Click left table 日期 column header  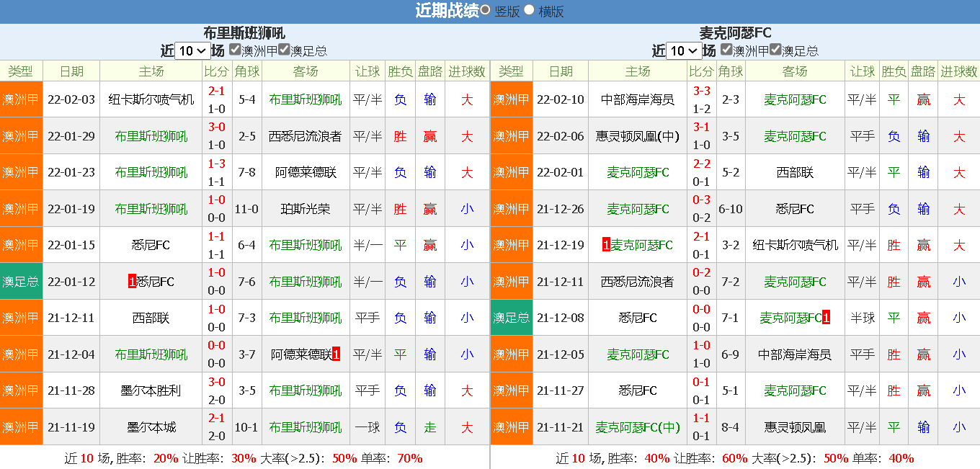point(71,71)
